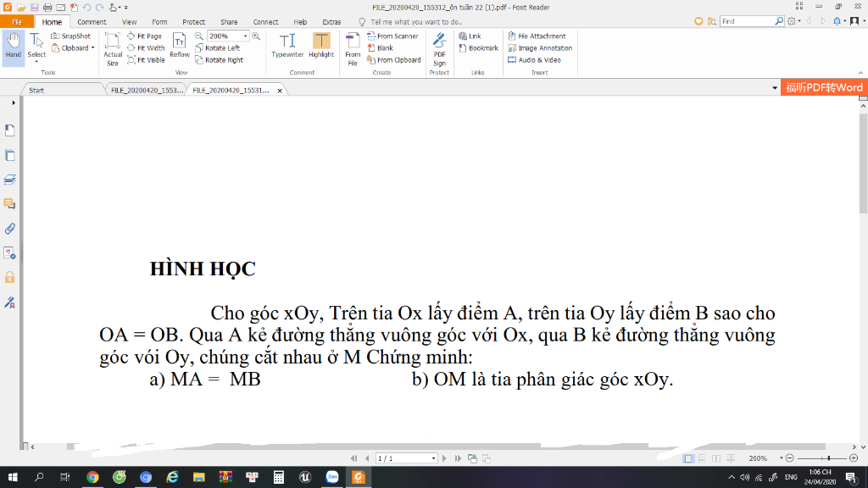Open the PDF Sign tool
This screenshot has height=488, width=868.
point(440,49)
